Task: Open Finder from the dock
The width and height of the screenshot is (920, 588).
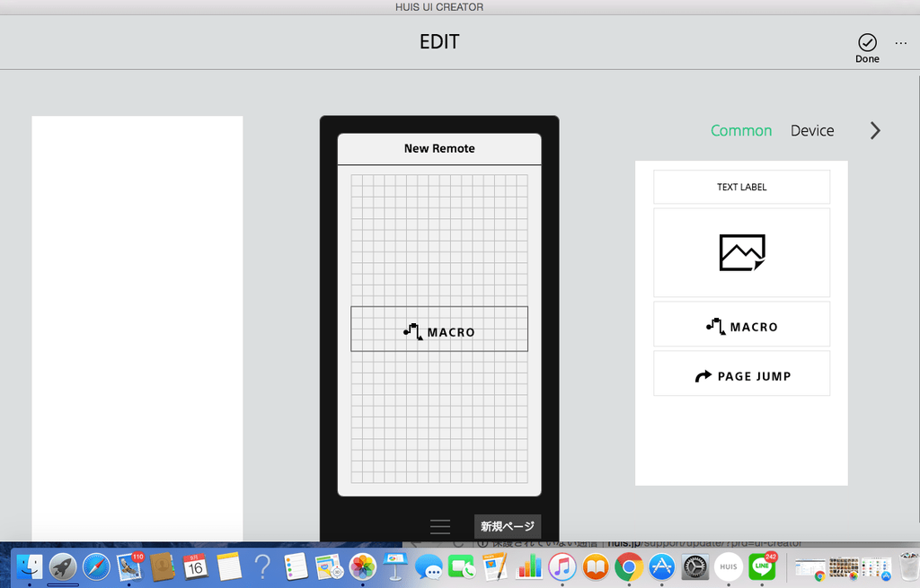Action: (x=29, y=566)
